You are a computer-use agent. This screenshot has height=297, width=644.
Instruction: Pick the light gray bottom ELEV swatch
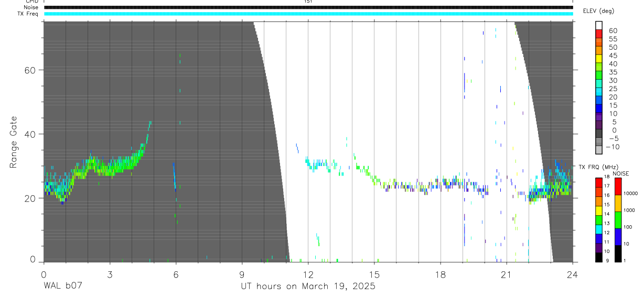[x=599, y=150]
